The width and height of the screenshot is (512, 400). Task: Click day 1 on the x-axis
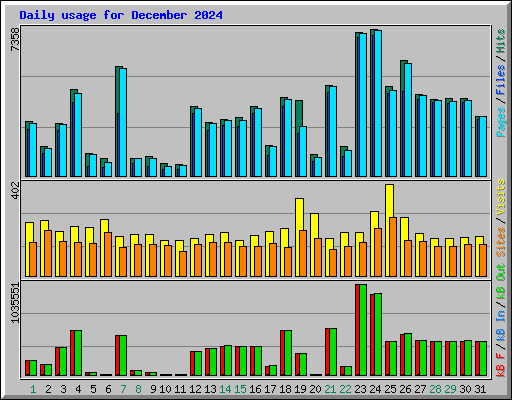pyautogui.click(x=33, y=389)
